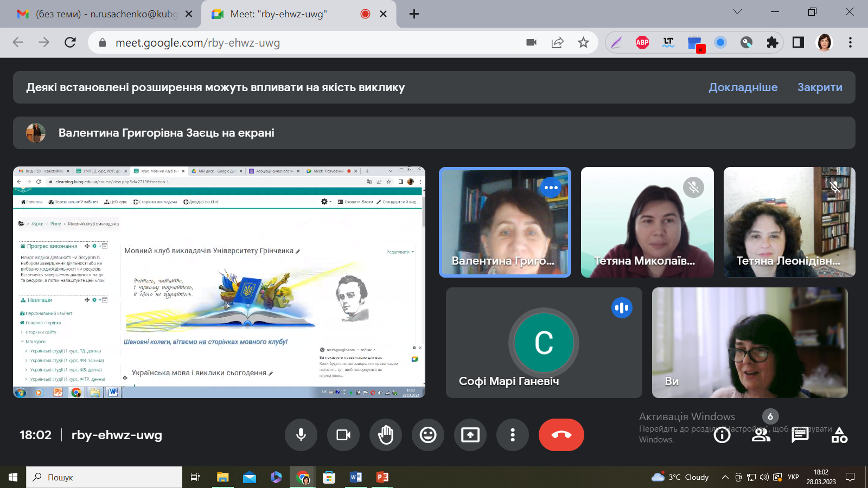Mute the microphone in Meet controls

tap(301, 435)
